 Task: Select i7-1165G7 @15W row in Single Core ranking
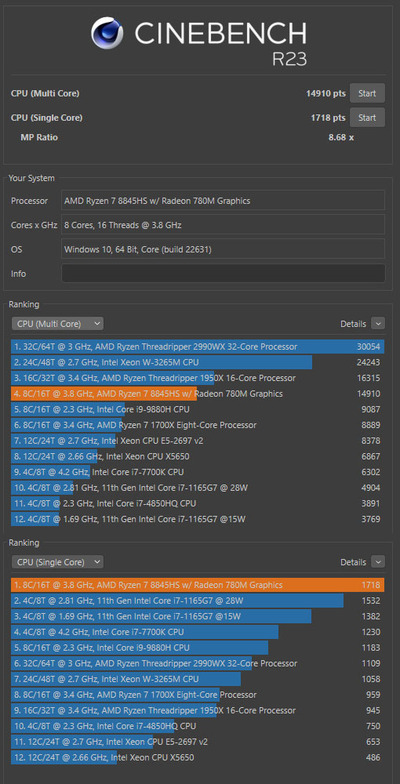pyautogui.click(x=198, y=616)
